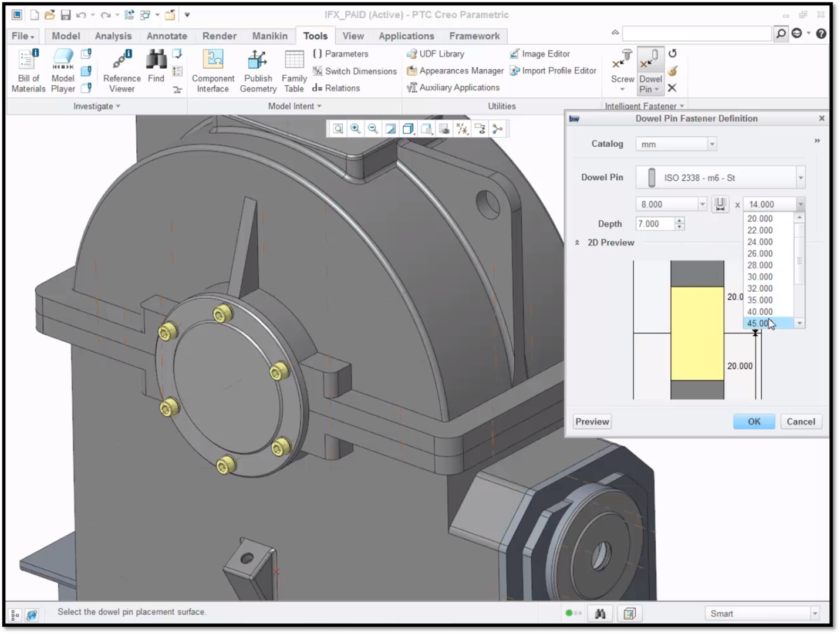Open the Family Table

[x=294, y=71]
